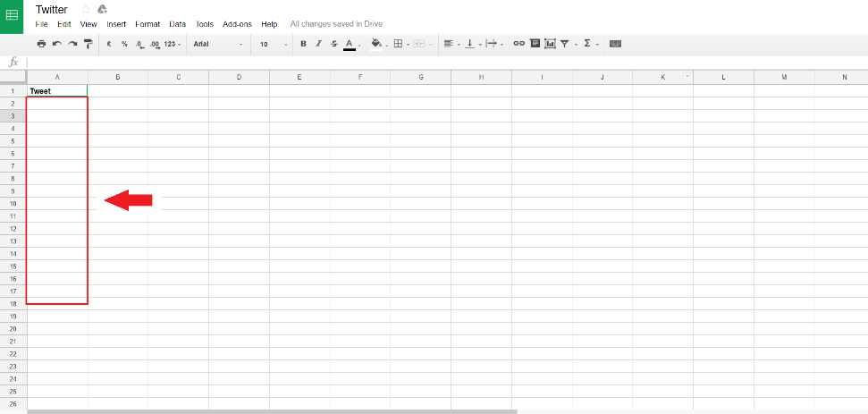The image size is (868, 414).
Task: Click the Filter funnel icon
Action: click(x=565, y=43)
